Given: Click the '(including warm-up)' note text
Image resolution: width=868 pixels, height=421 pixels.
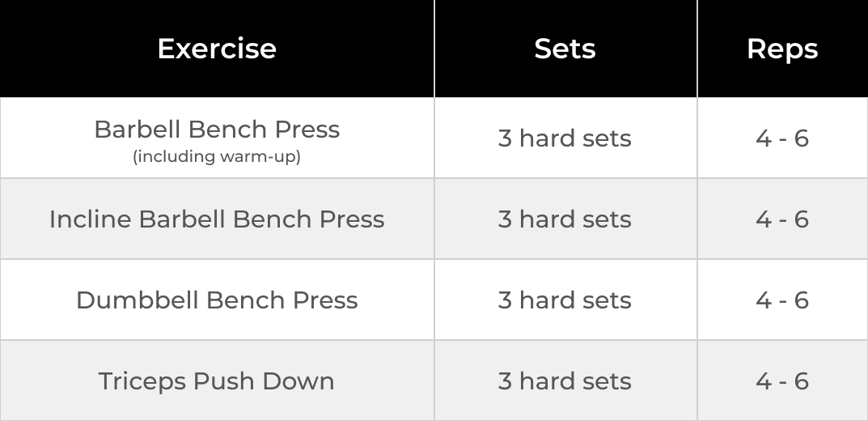Looking at the screenshot, I should (x=217, y=156).
